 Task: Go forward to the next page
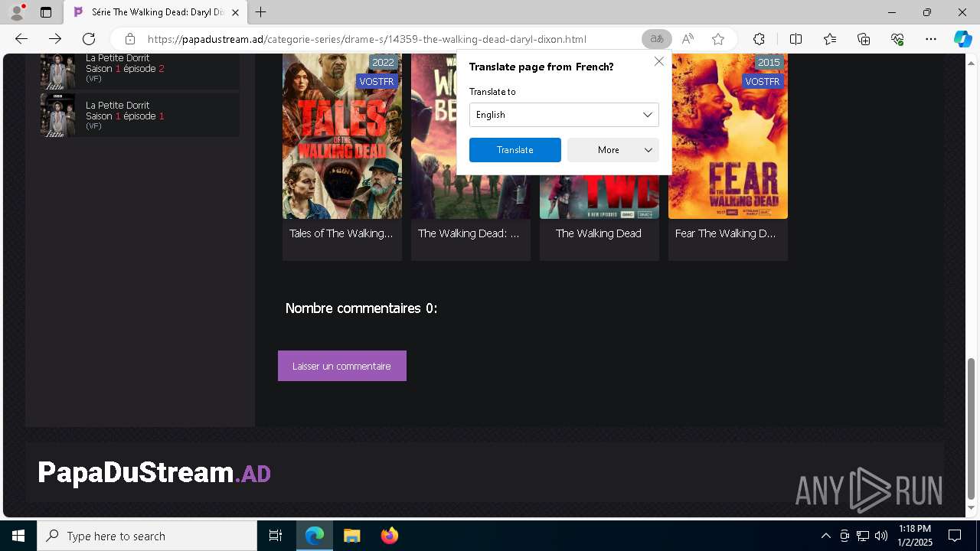tap(55, 39)
